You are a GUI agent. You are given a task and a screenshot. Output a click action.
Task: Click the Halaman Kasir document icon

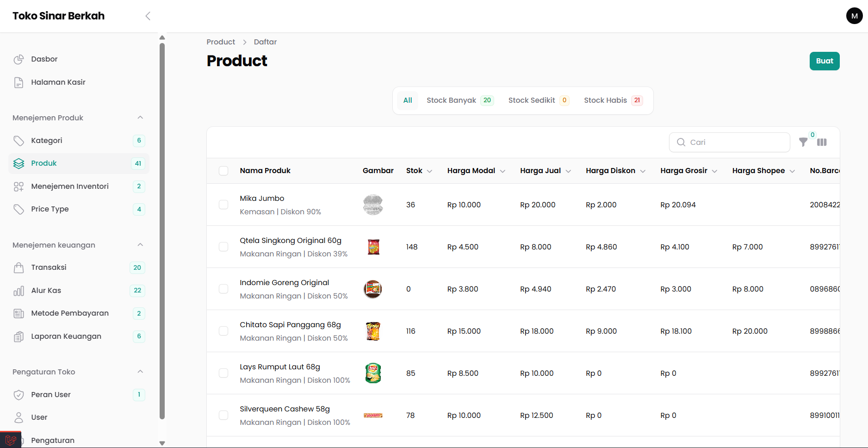pos(19,82)
